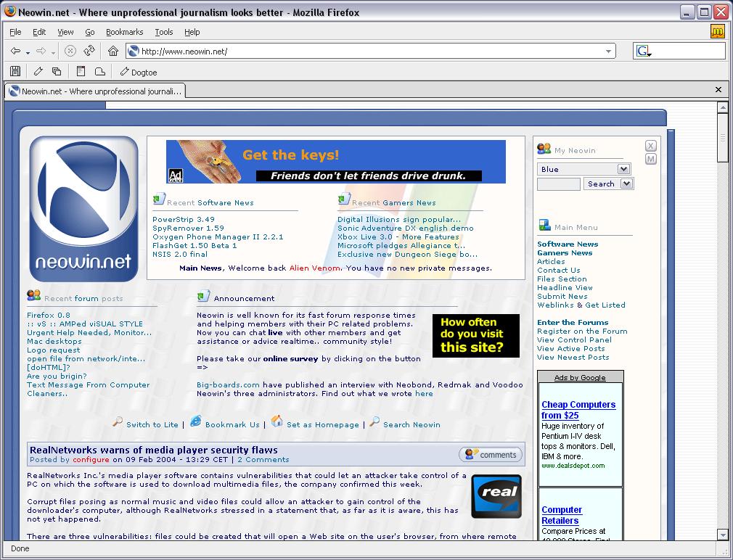Click the comments button icon on RealNetworks article
733x560 pixels.
tap(491, 454)
